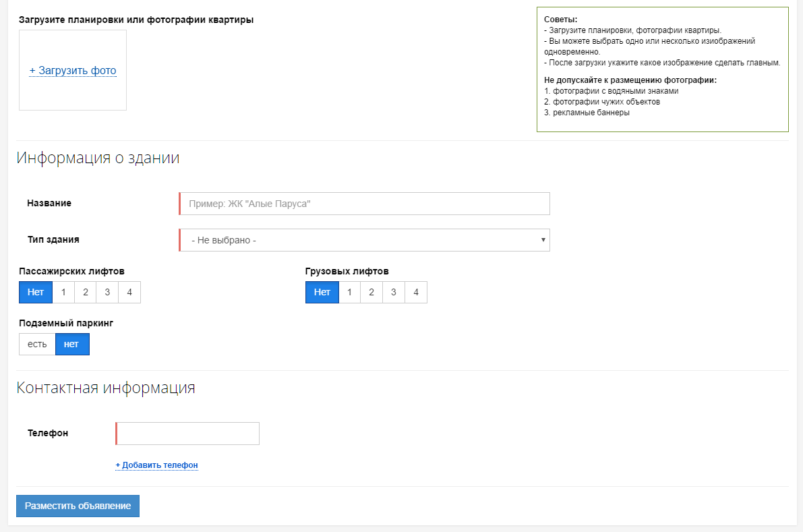Select 1 passenger elevator

(63, 293)
